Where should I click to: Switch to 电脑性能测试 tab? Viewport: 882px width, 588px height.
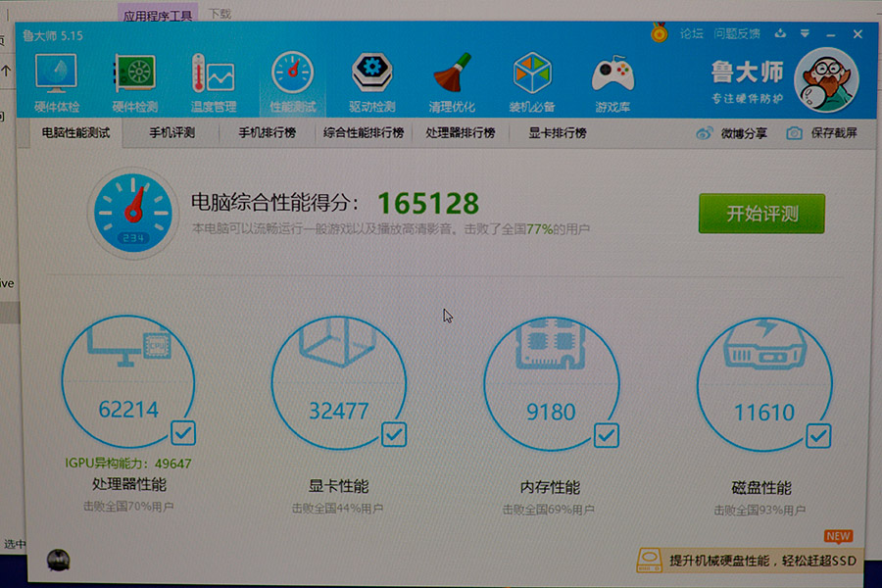point(75,133)
